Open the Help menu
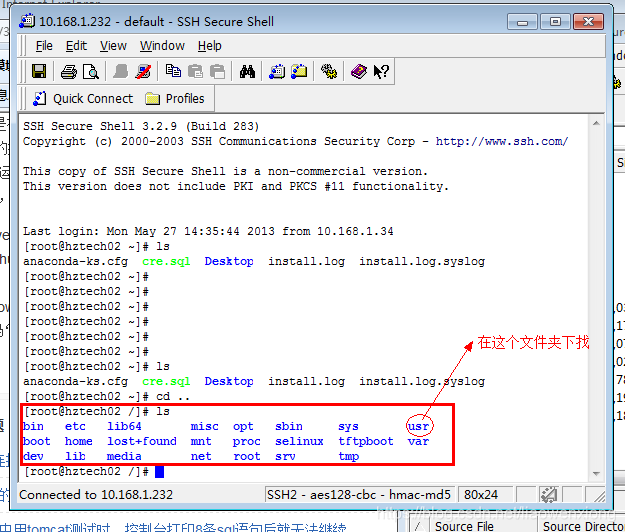The image size is (625, 532). (210, 46)
